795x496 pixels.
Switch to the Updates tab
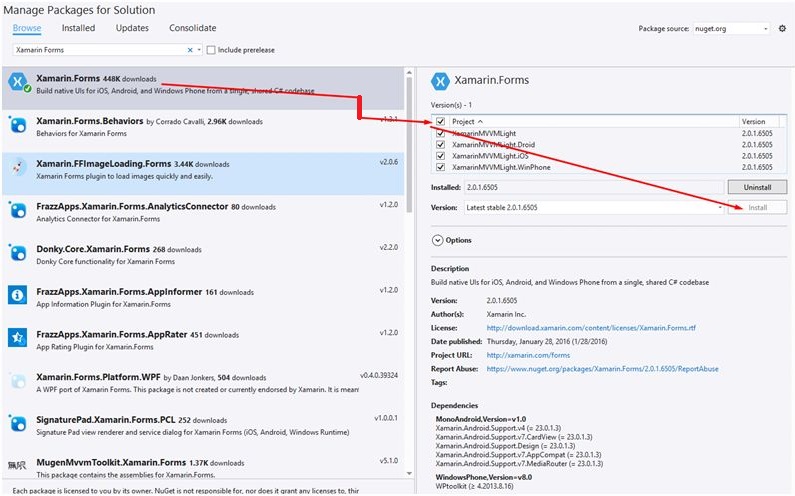pos(132,28)
